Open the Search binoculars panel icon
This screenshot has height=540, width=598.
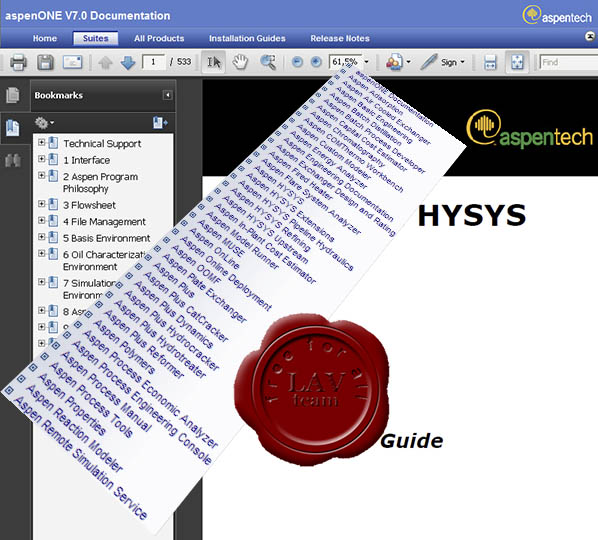pyautogui.click(x=13, y=160)
